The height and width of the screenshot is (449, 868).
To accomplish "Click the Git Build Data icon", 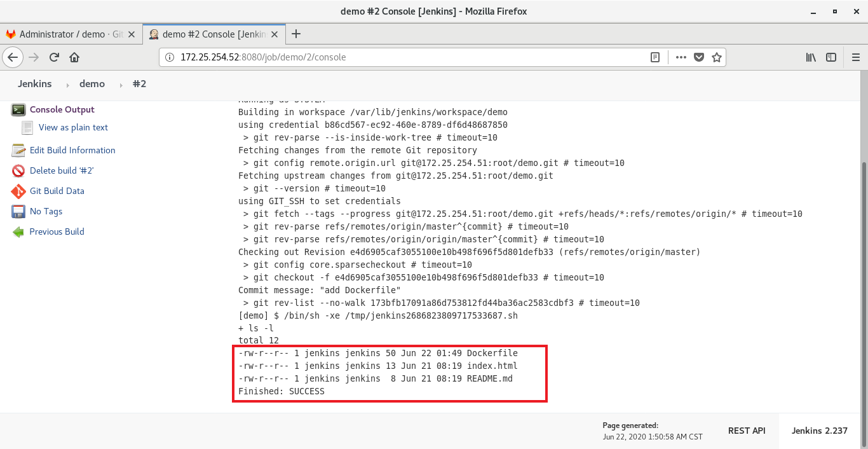I will 18,191.
